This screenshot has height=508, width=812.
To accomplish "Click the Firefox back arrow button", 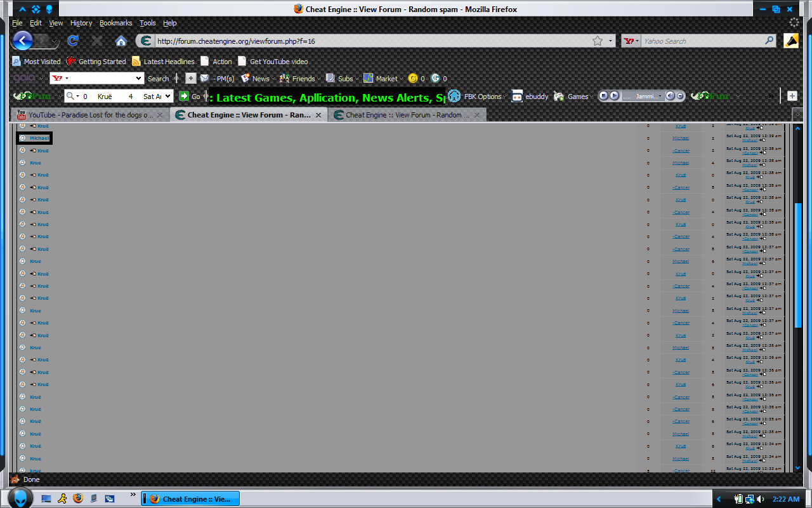I will [23, 41].
